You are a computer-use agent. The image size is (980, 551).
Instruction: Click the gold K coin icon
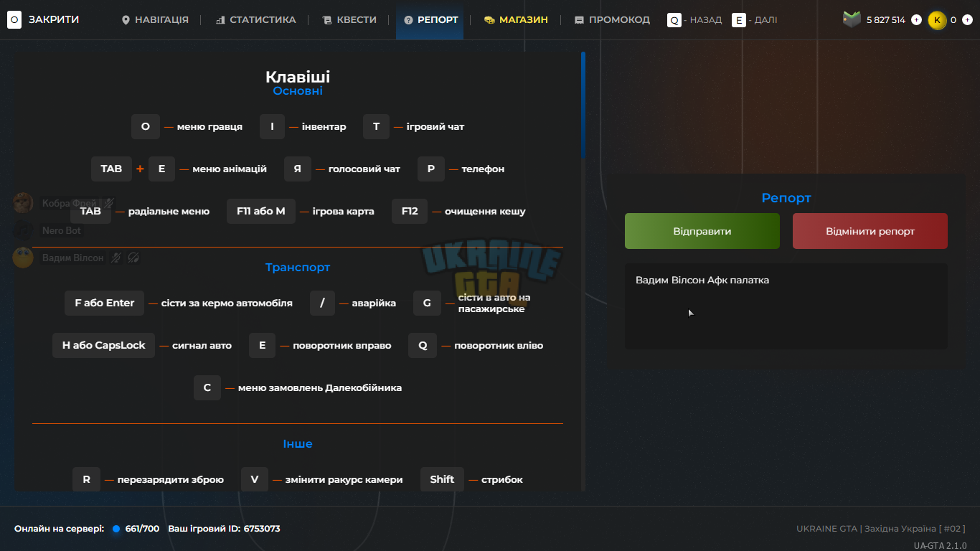pyautogui.click(x=937, y=20)
